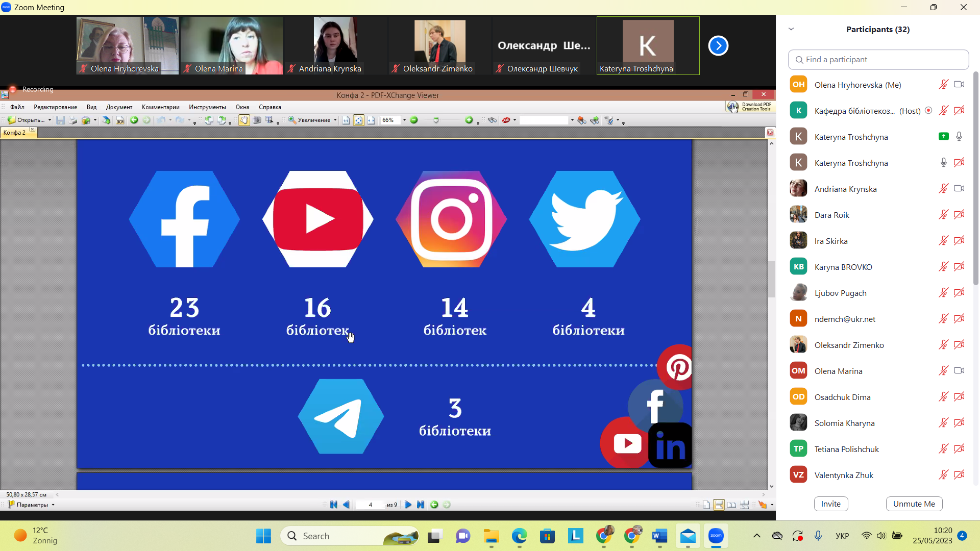Click the zoom level slider handle
This screenshot has height=551, width=980.
(436, 120)
